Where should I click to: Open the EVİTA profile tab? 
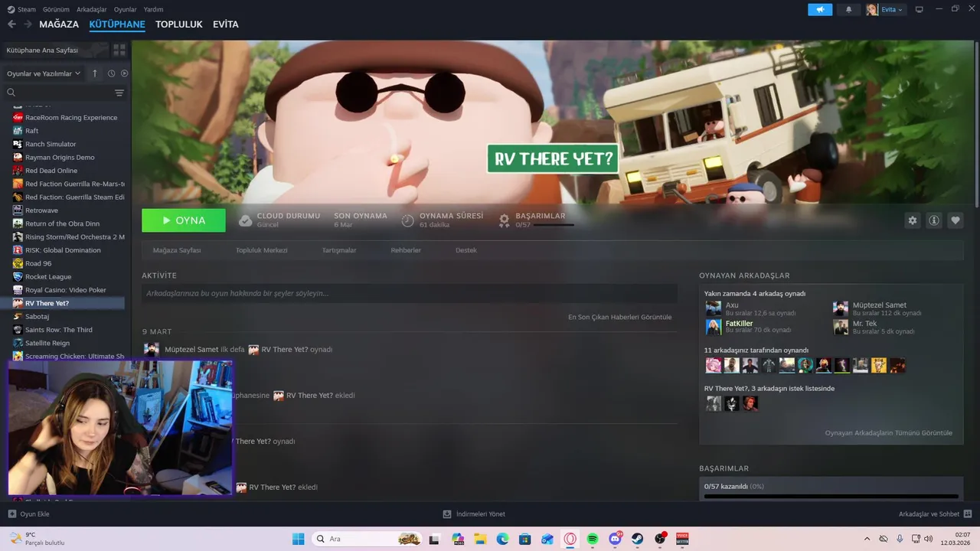(226, 24)
